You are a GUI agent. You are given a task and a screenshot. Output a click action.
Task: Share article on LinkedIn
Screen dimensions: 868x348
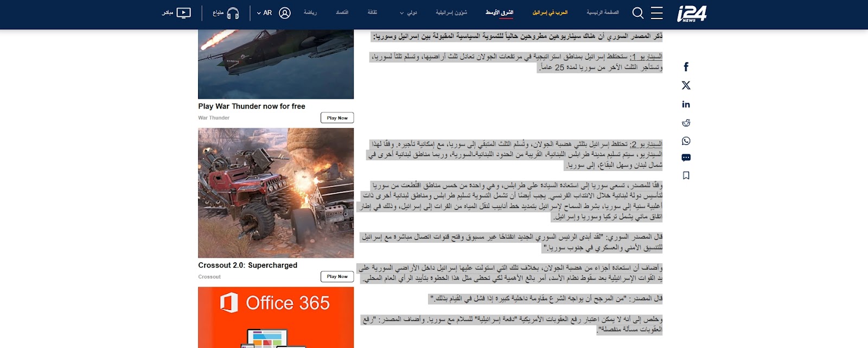[686, 104]
